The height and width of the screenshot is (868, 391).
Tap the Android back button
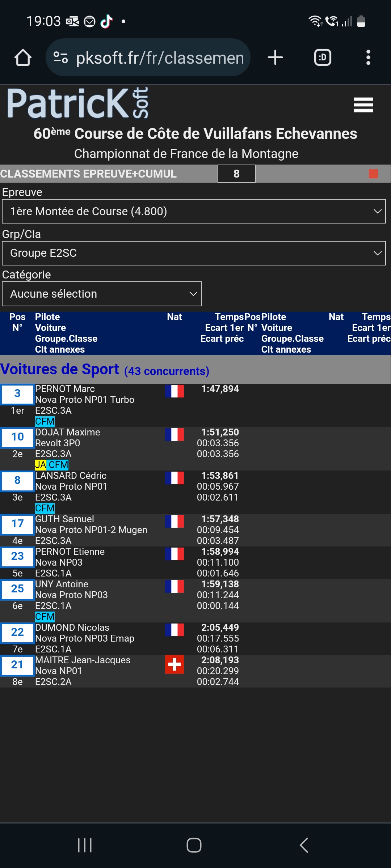(x=304, y=845)
